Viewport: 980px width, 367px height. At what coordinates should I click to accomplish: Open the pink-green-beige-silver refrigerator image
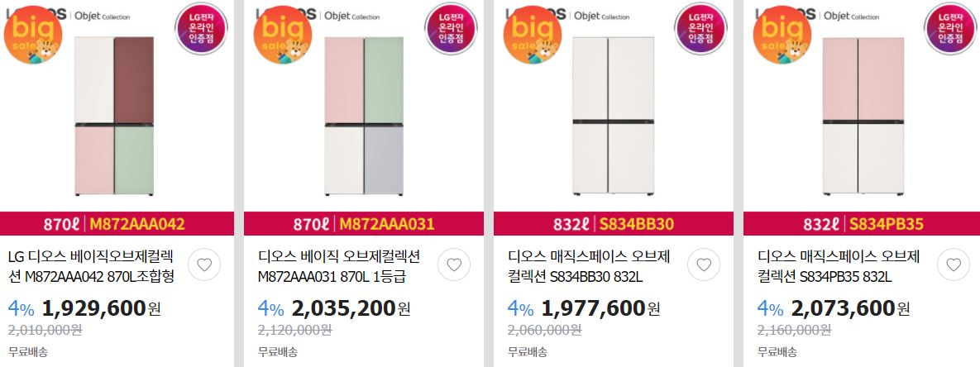[364, 116]
